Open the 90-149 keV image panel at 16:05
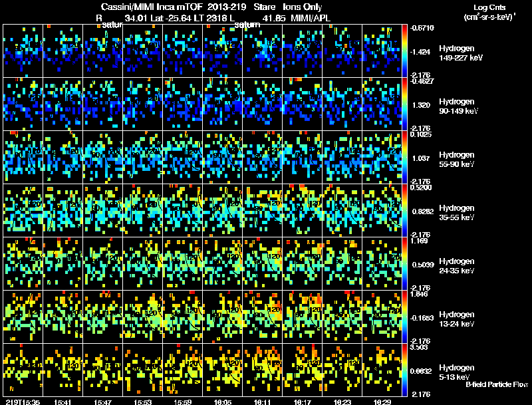 223,104
